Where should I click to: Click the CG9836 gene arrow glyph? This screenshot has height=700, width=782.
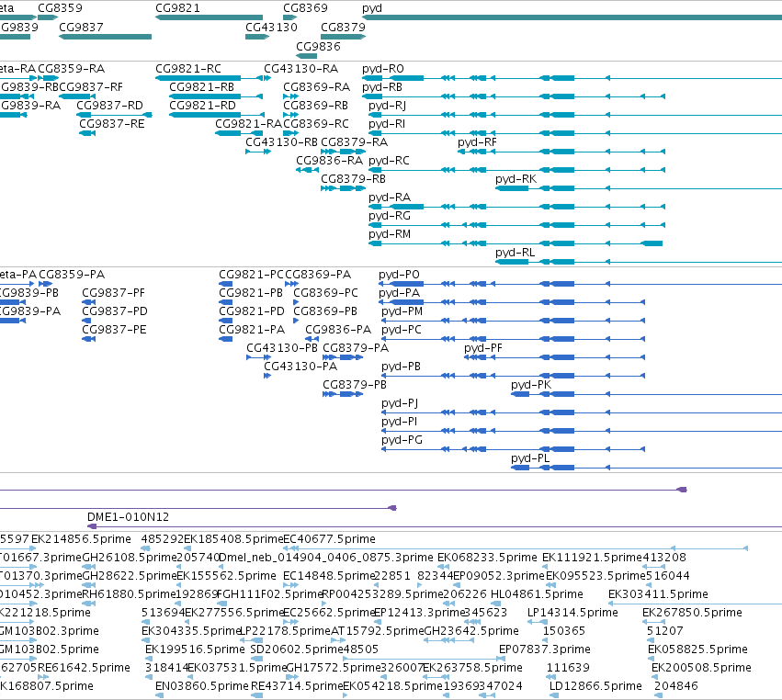pyautogui.click(x=306, y=56)
